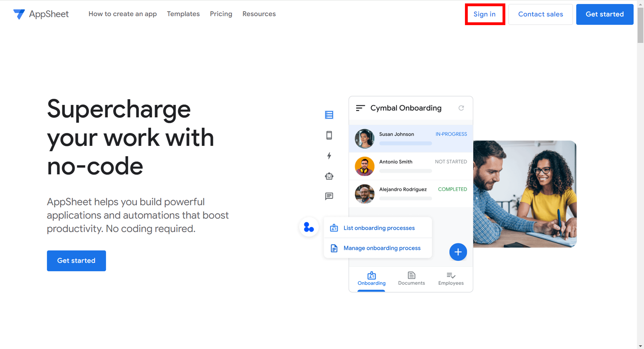This screenshot has height=349, width=644.
Task: Click the AppSheet logo icon
Action: coord(19,14)
